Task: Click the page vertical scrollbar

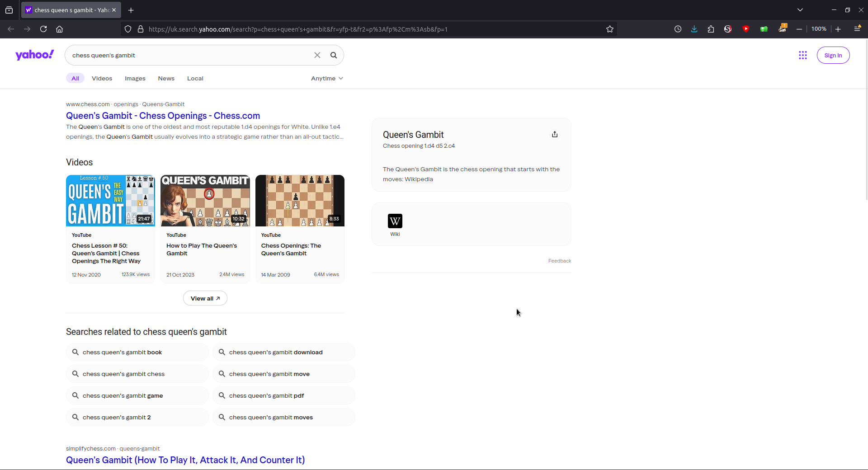Action: [866, 119]
